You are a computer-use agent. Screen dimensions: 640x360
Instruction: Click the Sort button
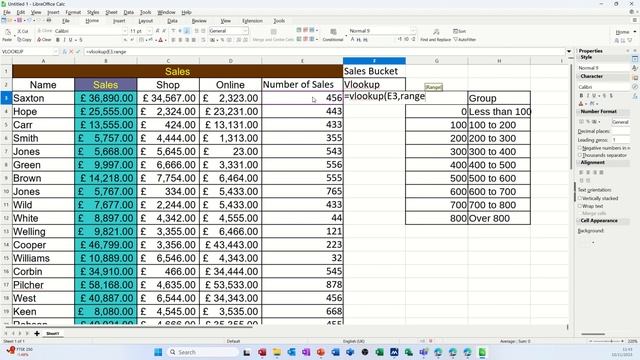click(x=460, y=31)
